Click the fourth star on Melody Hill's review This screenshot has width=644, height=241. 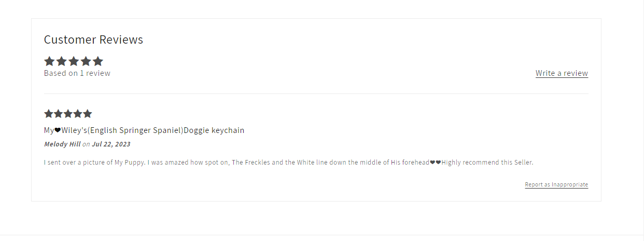coord(78,114)
